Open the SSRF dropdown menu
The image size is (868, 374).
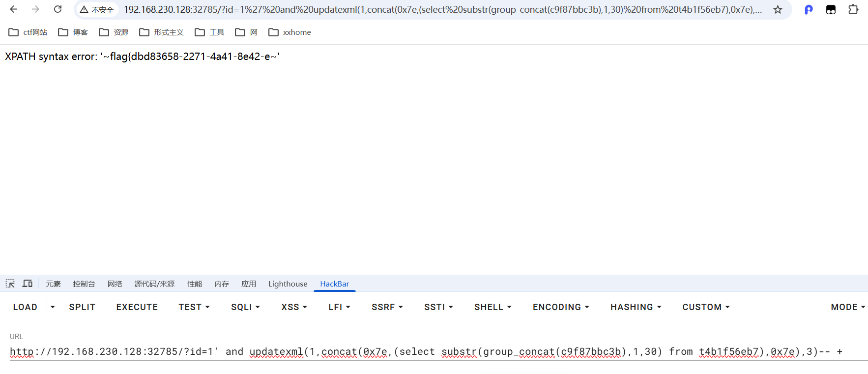[x=387, y=307]
